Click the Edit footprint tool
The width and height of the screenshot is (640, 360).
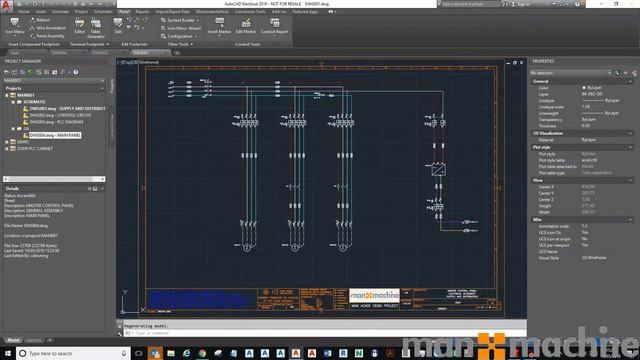pos(118,26)
